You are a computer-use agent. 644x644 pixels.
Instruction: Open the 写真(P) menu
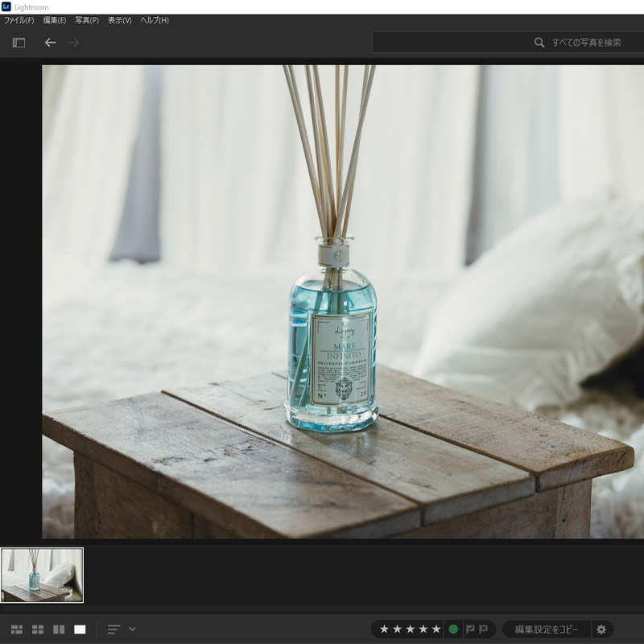pyautogui.click(x=87, y=20)
